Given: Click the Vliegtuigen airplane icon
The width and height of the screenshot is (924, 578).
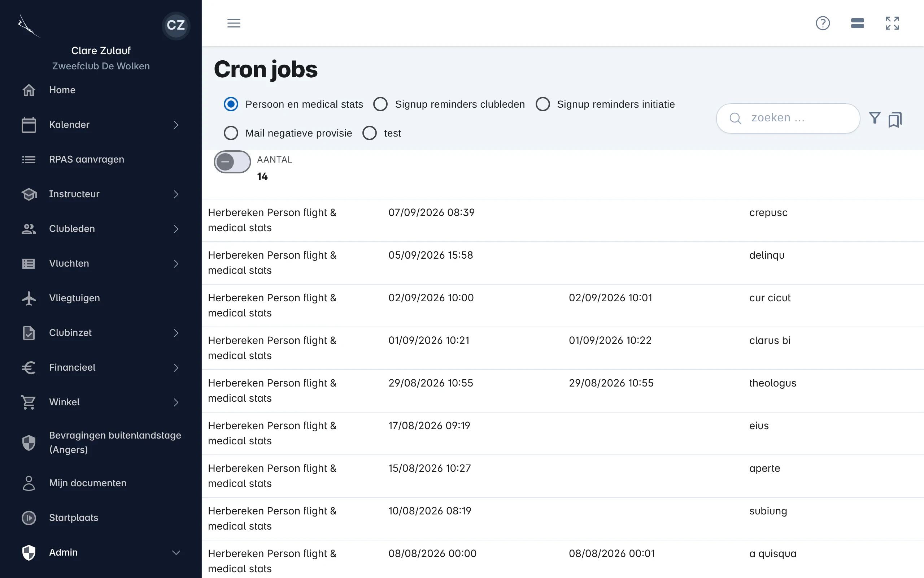Looking at the screenshot, I should pyautogui.click(x=29, y=298).
